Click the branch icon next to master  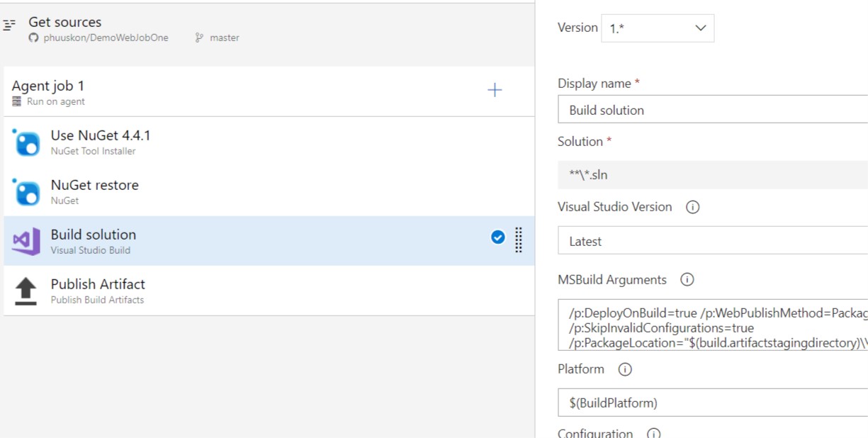(x=199, y=38)
